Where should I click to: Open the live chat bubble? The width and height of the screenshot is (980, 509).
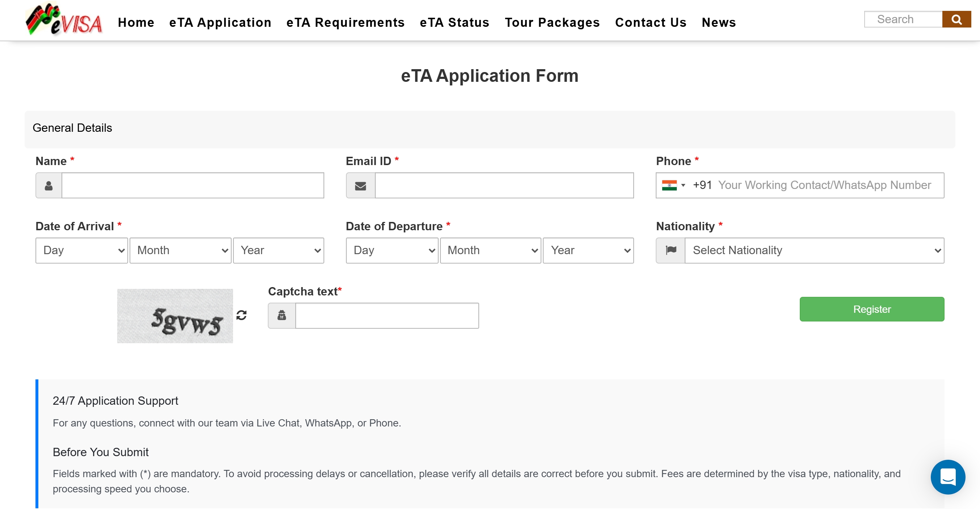[947, 477]
